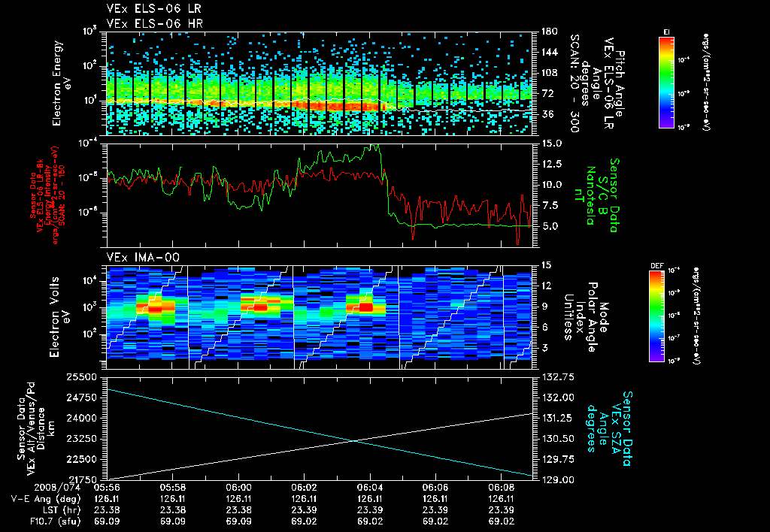Click the V-E Ang value under 06:00
770x532 pixels.
pos(238,499)
